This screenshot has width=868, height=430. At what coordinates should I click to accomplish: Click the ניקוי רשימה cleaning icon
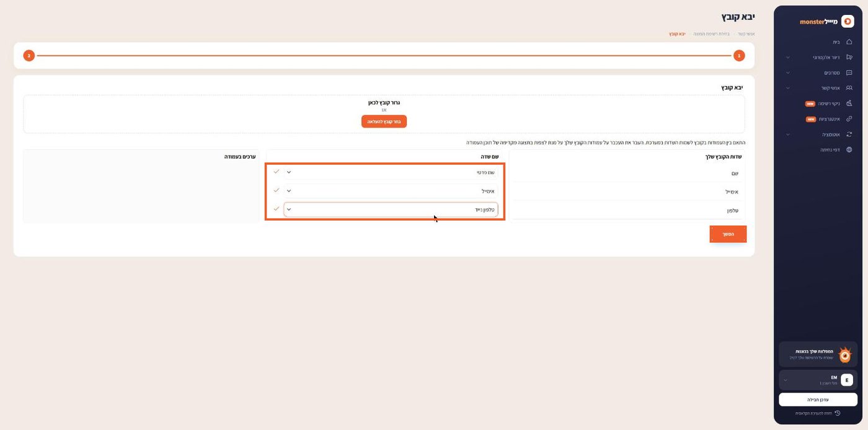tap(849, 103)
